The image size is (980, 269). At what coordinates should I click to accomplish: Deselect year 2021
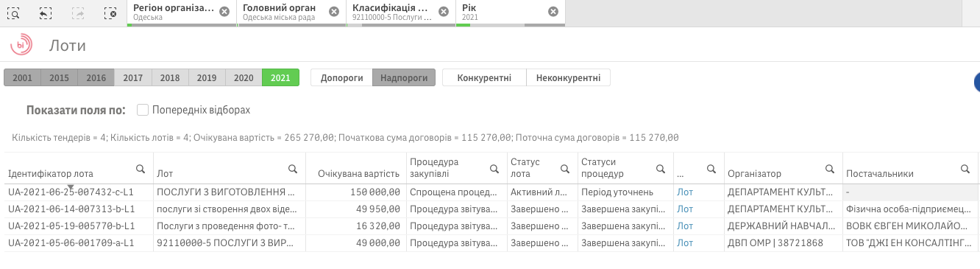pyautogui.click(x=280, y=77)
